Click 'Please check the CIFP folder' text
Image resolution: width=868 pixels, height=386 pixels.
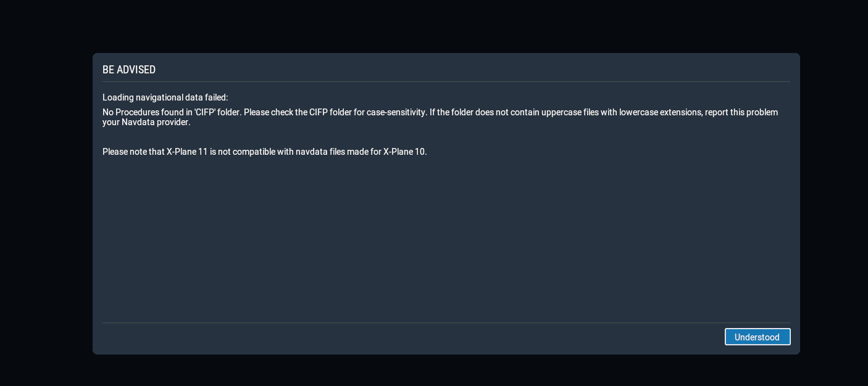pyautogui.click(x=297, y=112)
